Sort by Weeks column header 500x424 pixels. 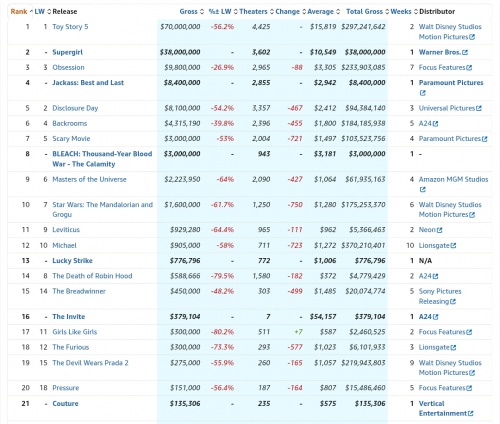point(404,12)
